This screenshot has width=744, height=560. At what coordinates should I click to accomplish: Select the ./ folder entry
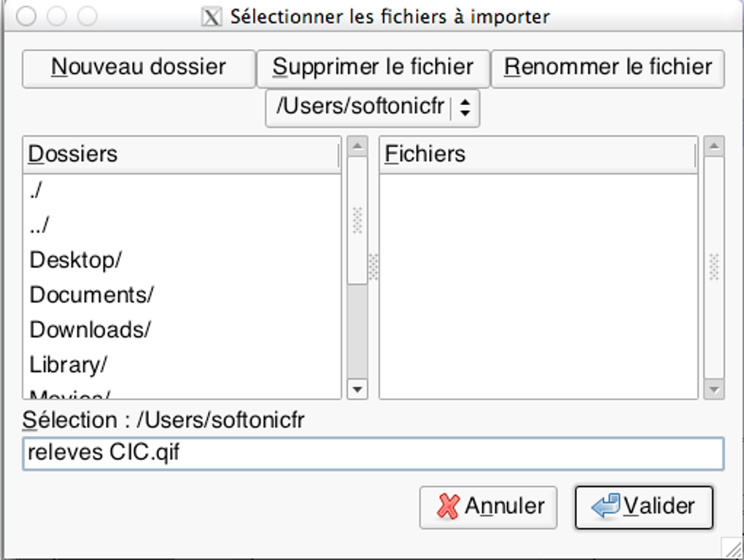[36, 191]
